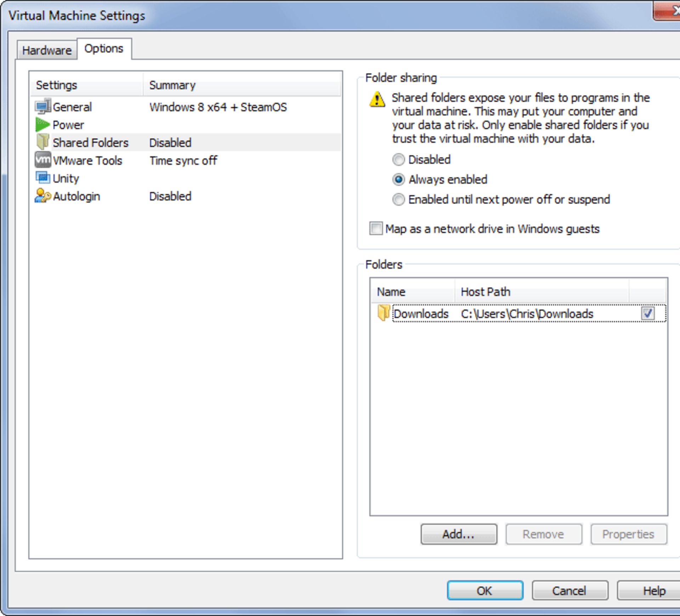Click the Shared Folders folder icon

(43, 142)
